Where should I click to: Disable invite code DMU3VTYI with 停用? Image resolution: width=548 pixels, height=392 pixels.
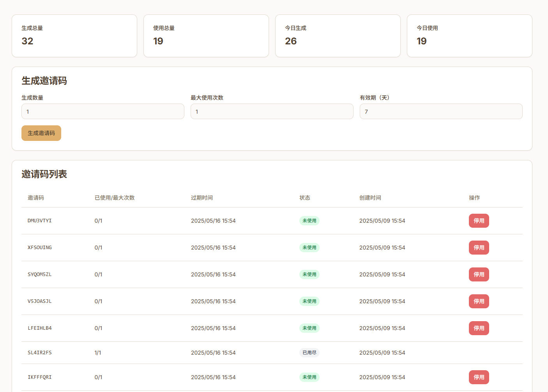tap(479, 221)
